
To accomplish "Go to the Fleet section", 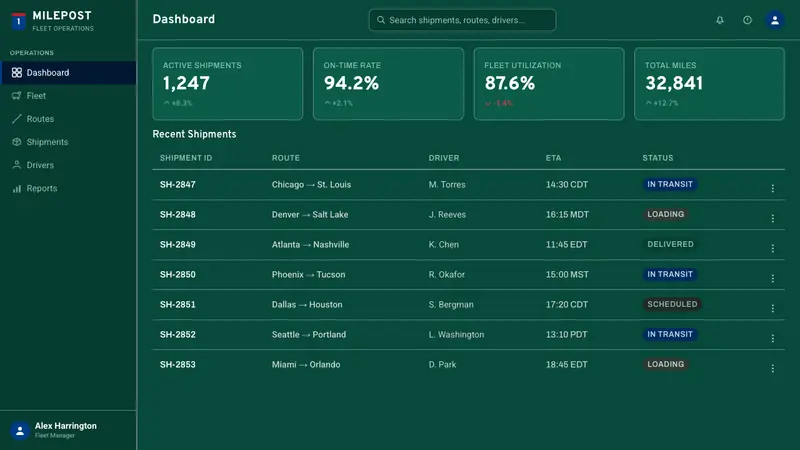I will (x=68, y=95).
